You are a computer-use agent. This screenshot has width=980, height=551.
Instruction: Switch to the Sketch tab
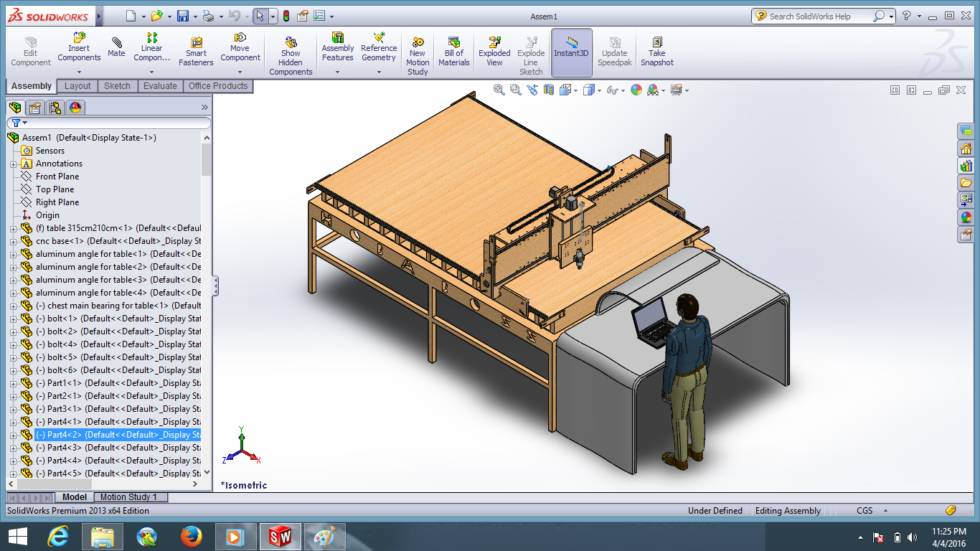(117, 86)
